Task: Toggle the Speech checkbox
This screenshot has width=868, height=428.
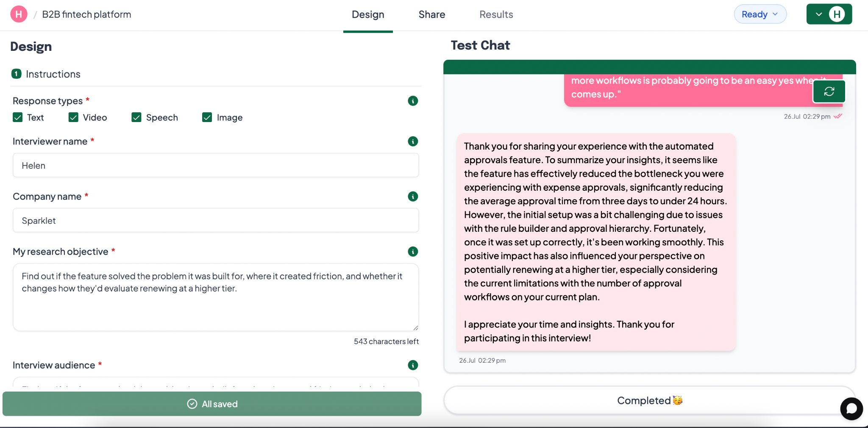Action: pos(136,117)
